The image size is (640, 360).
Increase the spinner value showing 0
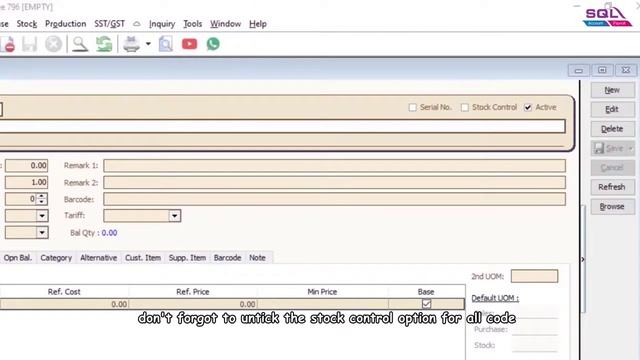click(42, 196)
